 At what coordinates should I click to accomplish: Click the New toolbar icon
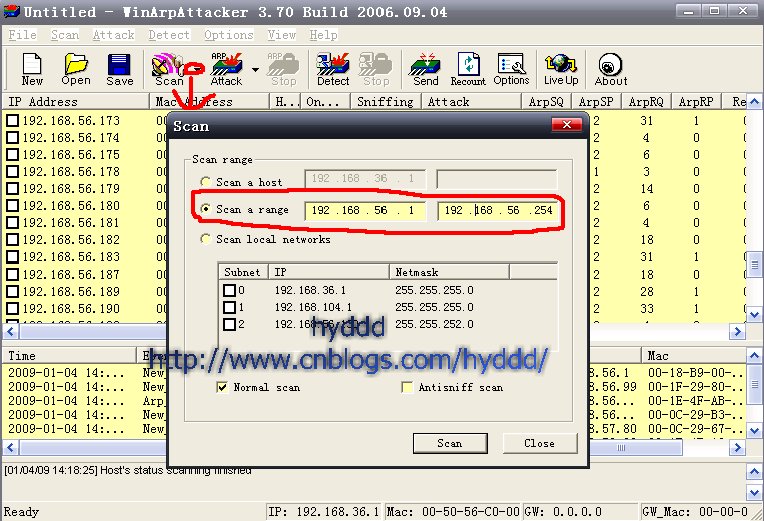pyautogui.click(x=32, y=69)
